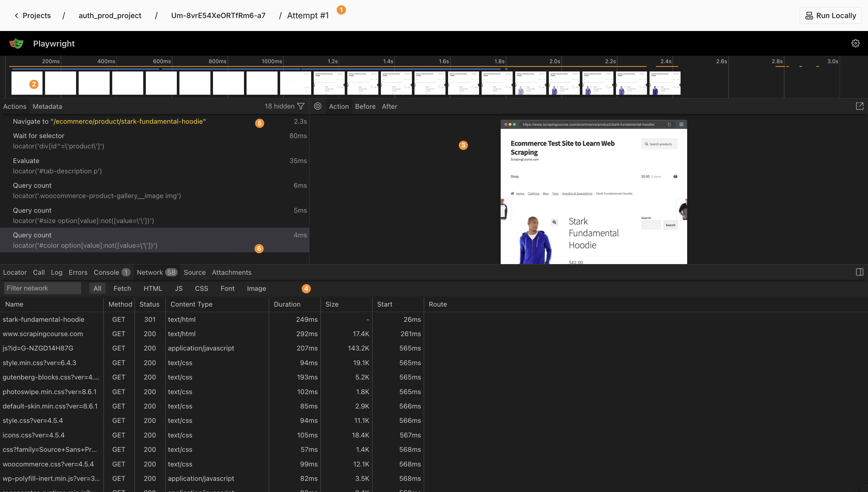Open the hamburger menu in the snapshot toolbar
The image size is (868, 492).
[681, 124]
